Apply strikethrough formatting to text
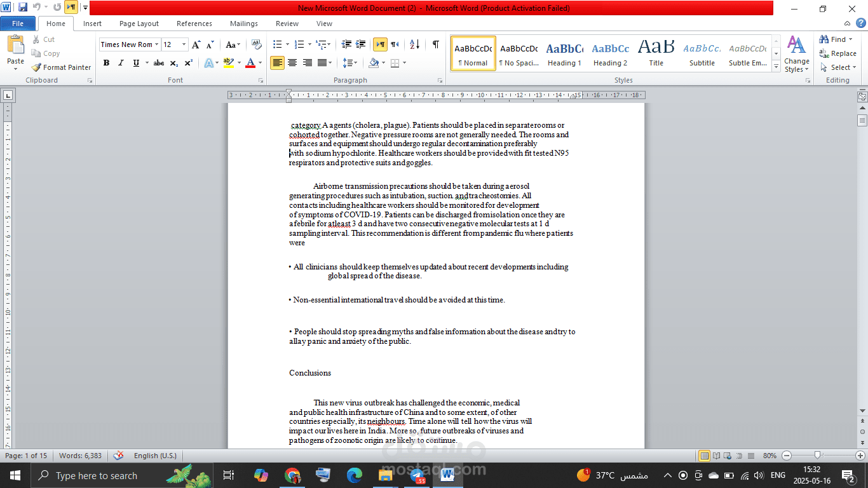The image size is (868, 488). (159, 63)
